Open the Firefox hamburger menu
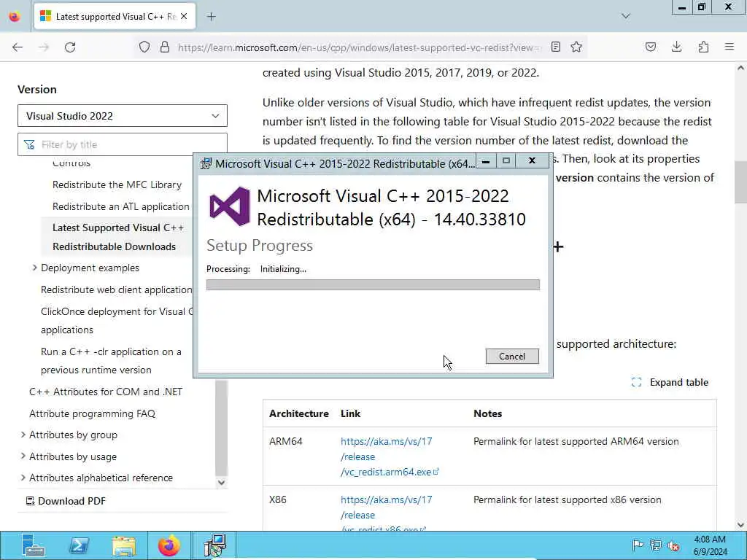This screenshot has width=747, height=560. point(729,47)
